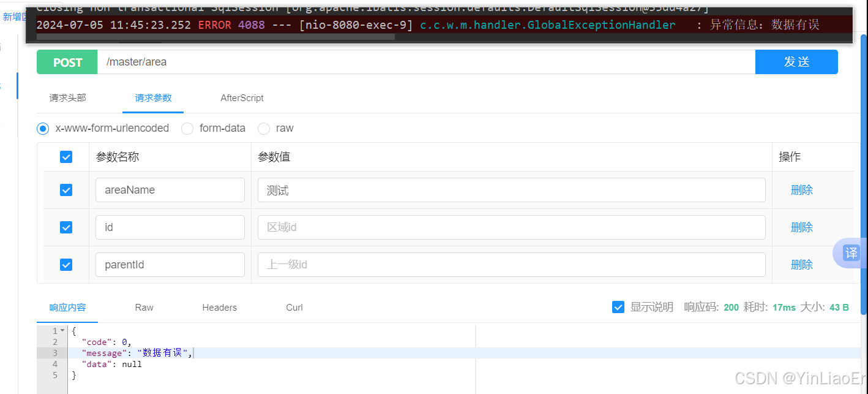Uncheck the areaName parameter checkbox
This screenshot has height=394, width=868.
point(66,190)
